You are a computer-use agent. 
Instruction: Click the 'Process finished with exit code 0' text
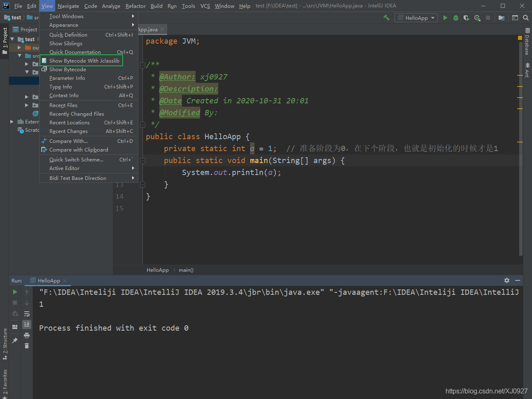(x=114, y=328)
